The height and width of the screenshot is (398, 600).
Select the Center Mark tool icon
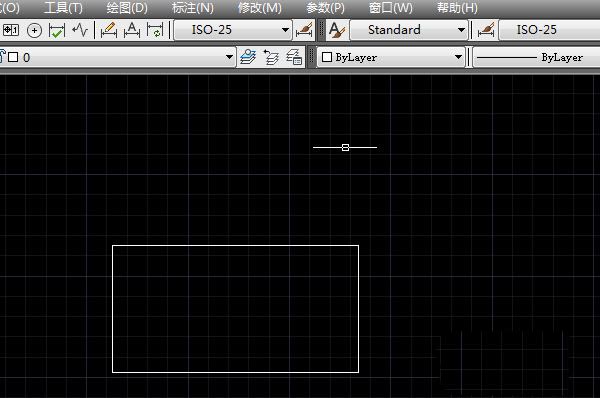(34, 30)
